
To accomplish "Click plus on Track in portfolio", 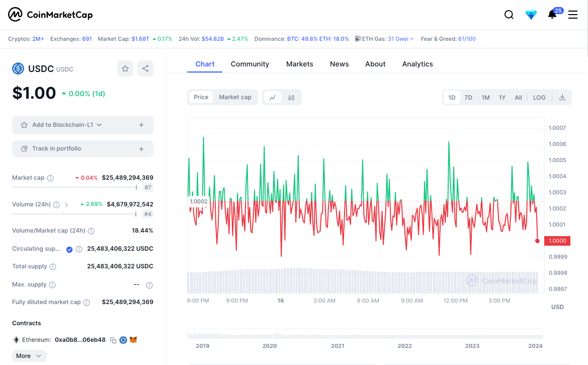I will pyautogui.click(x=141, y=149).
